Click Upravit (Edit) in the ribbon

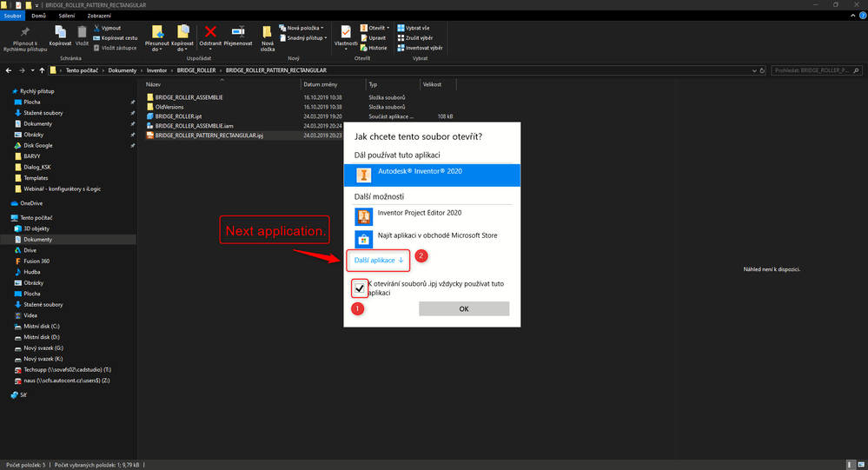[373, 37]
